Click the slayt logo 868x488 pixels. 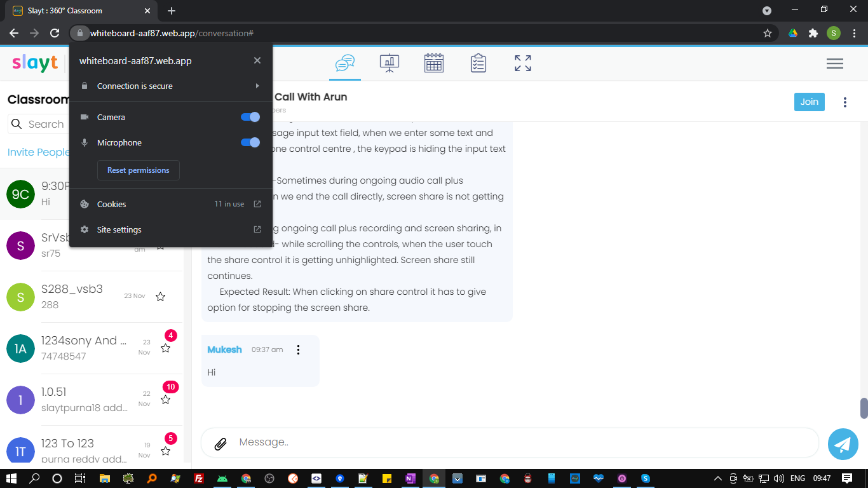point(35,62)
